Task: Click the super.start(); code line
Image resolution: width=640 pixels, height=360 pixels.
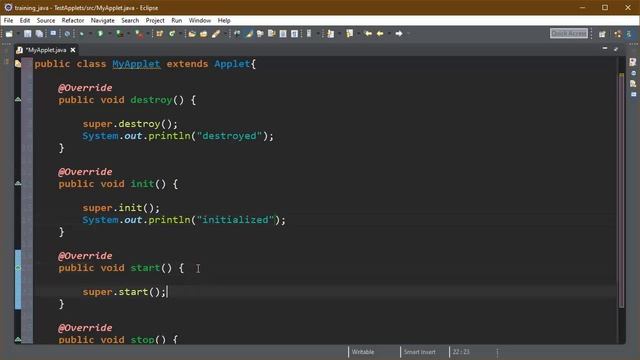Action: pyautogui.click(x=124, y=292)
